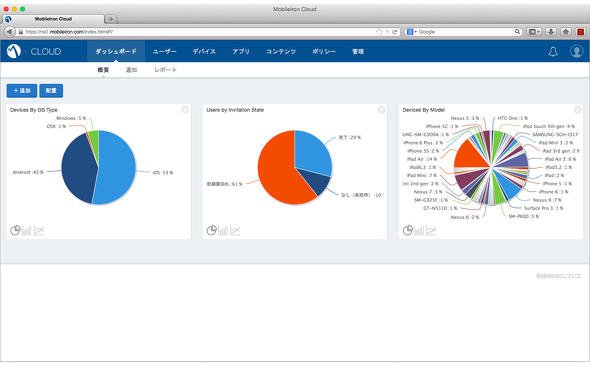This screenshot has height=366, width=590.
Task: Open the MobileIronについて footer link
Action: click(x=558, y=276)
